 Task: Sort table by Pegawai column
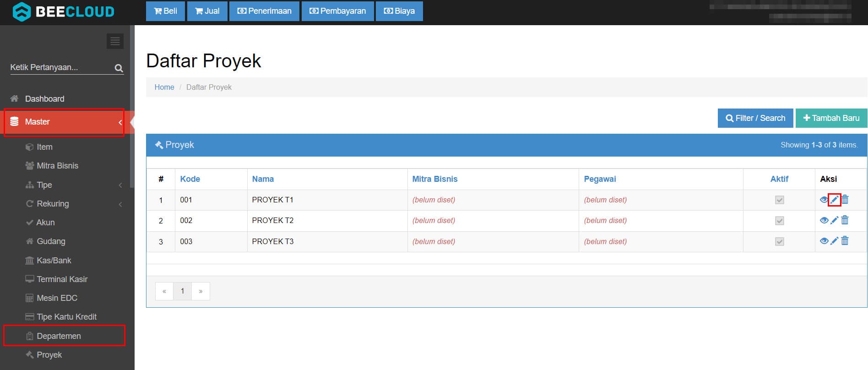click(600, 179)
